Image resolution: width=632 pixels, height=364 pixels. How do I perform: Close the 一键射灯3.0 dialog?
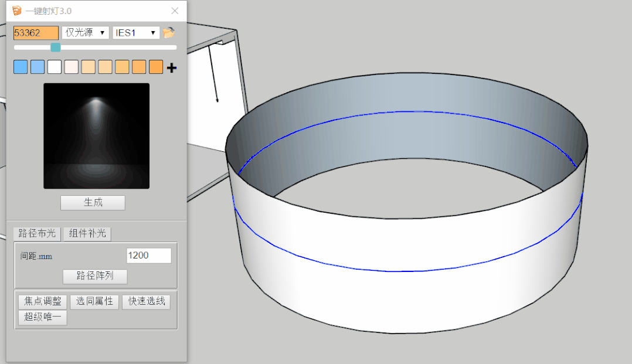click(175, 11)
